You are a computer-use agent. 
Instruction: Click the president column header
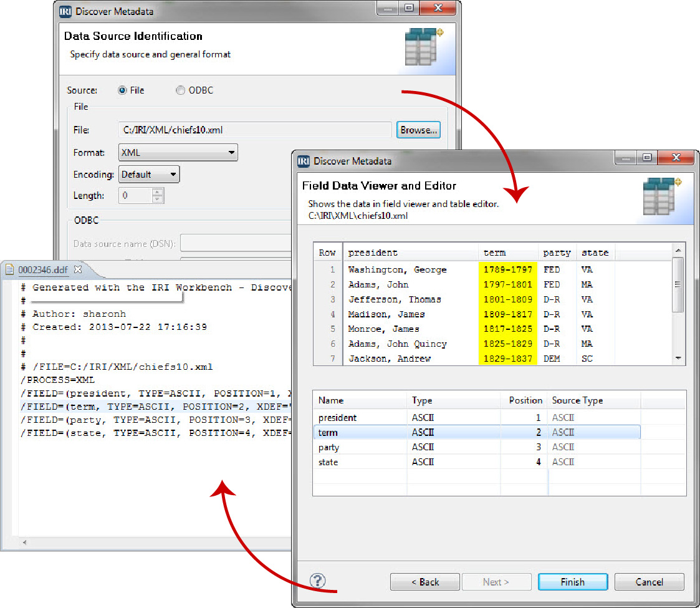click(x=410, y=253)
